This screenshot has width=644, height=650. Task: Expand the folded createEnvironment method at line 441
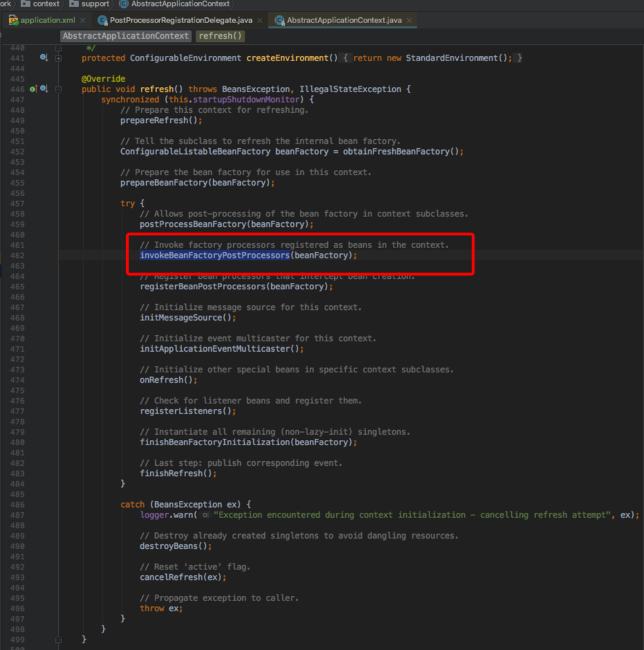(59, 58)
